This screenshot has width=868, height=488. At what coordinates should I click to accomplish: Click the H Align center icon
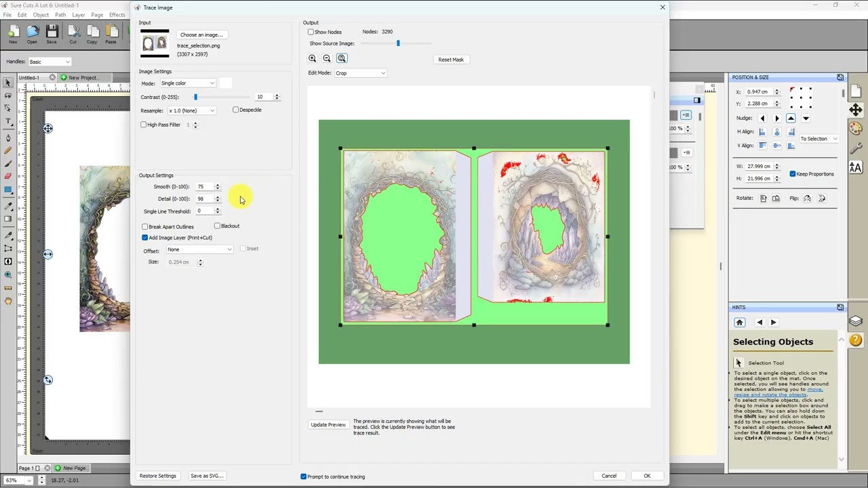[776, 132]
